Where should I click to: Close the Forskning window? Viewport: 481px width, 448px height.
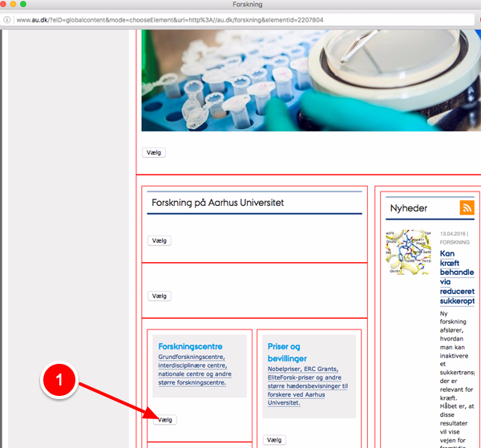coord(10,5)
